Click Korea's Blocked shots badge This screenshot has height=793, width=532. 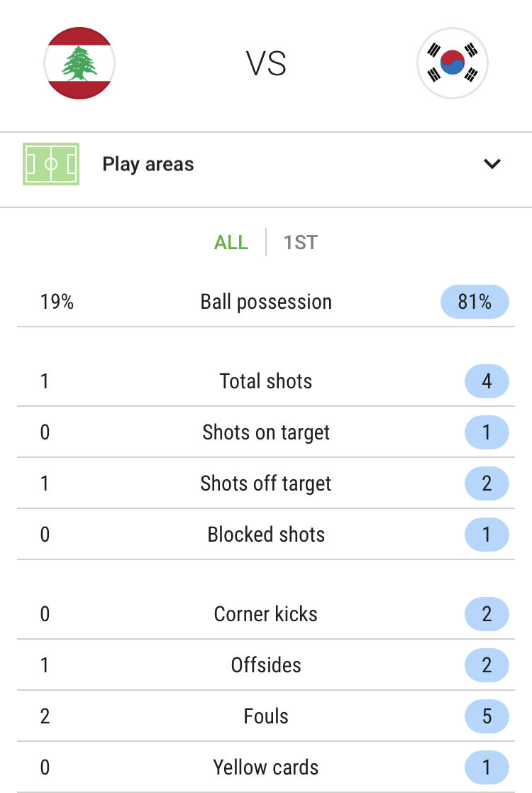click(487, 535)
